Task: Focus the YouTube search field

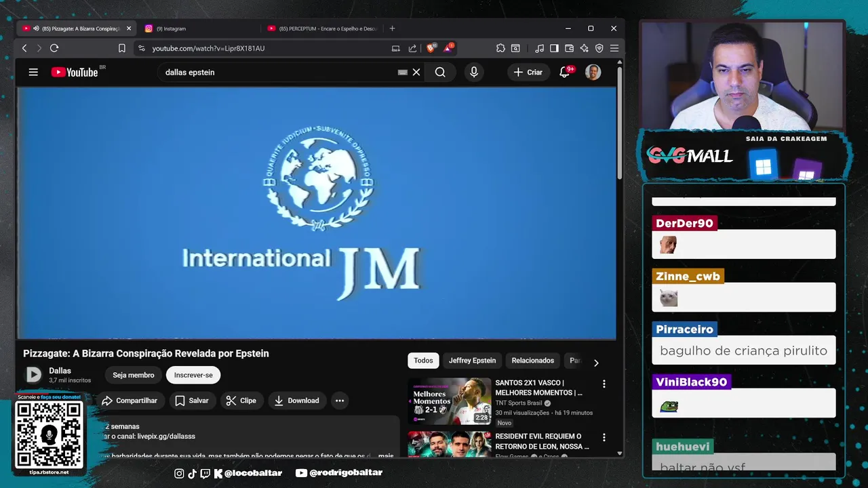Action: click(278, 72)
